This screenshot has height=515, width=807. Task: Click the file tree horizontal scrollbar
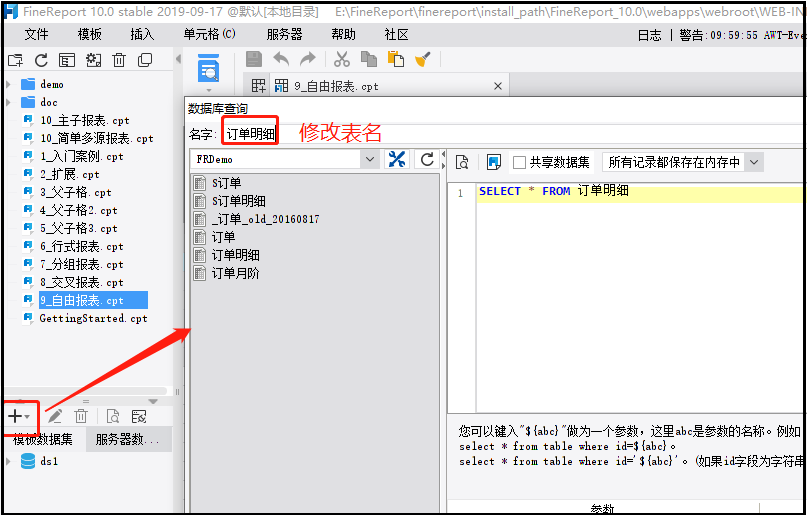pos(85,391)
